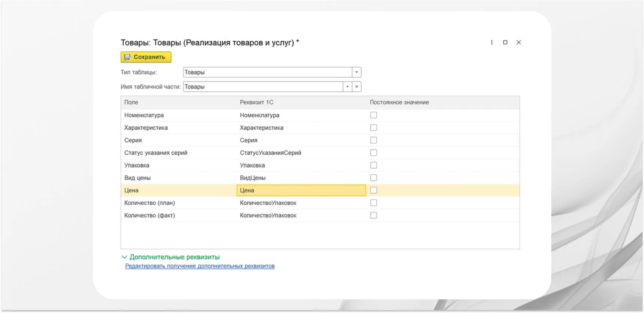This screenshot has height=313, width=644.
Task: Open the Имя табличной части dropdown arrow
Action: tap(347, 87)
